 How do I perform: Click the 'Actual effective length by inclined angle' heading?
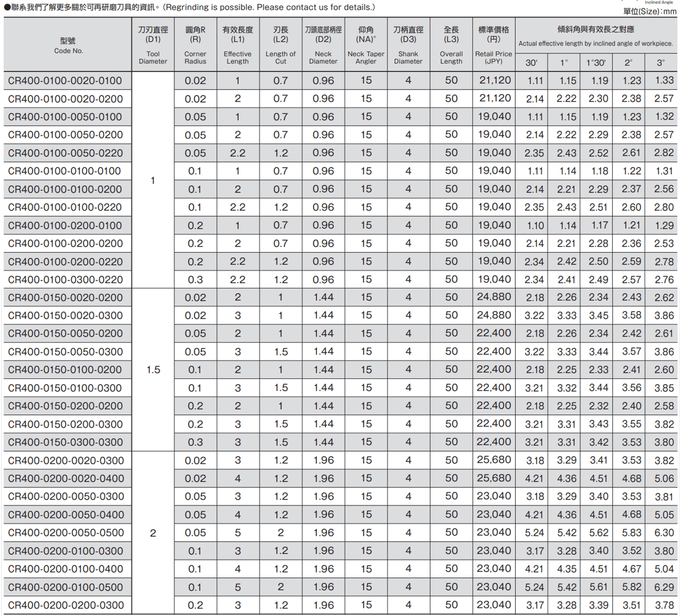click(595, 44)
